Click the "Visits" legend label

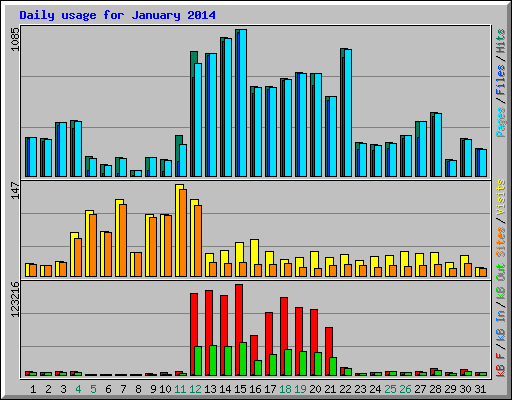[500, 197]
